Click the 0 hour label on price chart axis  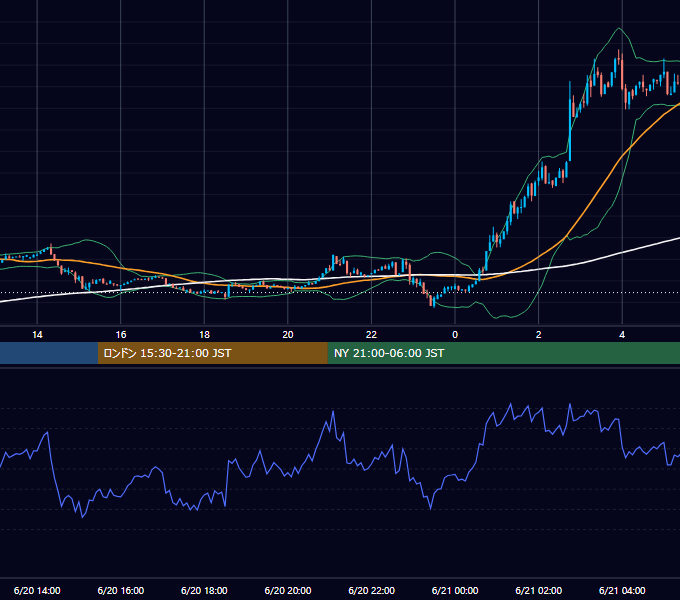[455, 335]
